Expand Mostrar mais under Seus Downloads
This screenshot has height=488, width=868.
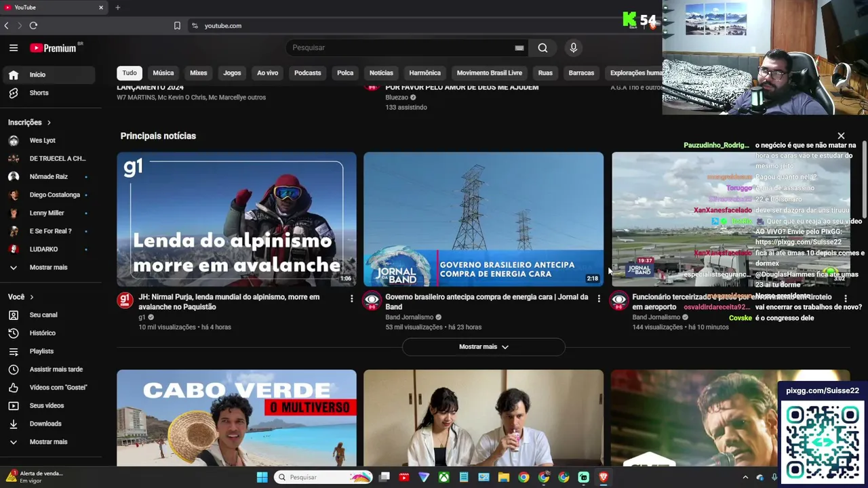pos(49,442)
